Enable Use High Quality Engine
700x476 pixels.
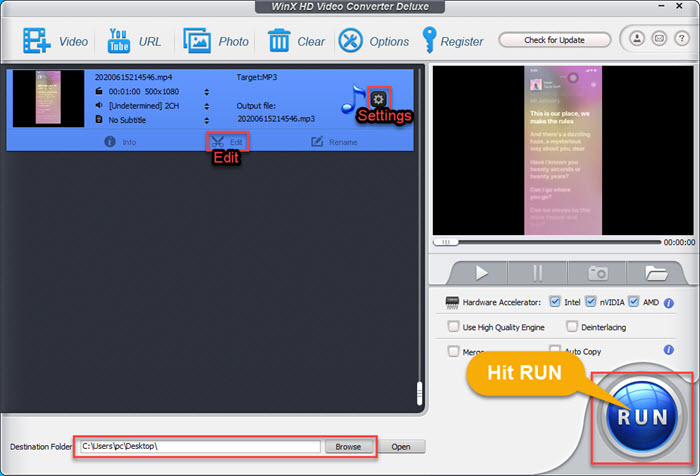[454, 326]
